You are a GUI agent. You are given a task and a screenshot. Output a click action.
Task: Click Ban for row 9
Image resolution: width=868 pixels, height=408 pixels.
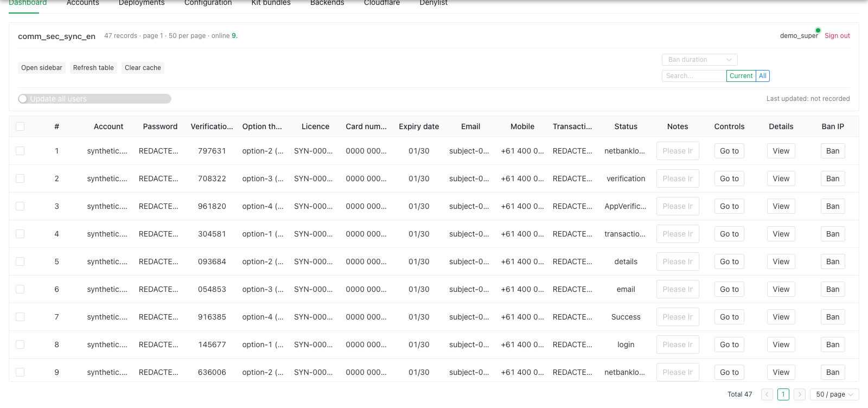833,372
